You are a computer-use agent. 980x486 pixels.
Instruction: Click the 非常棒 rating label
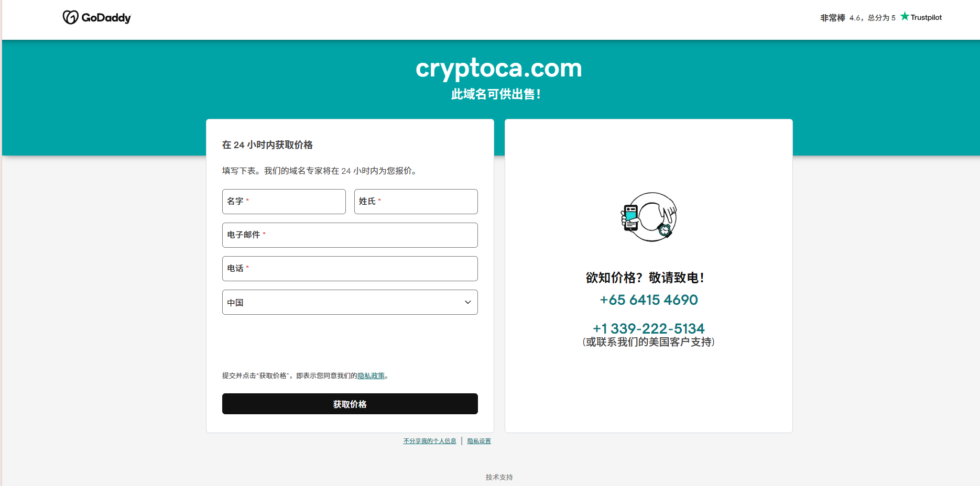tap(833, 18)
